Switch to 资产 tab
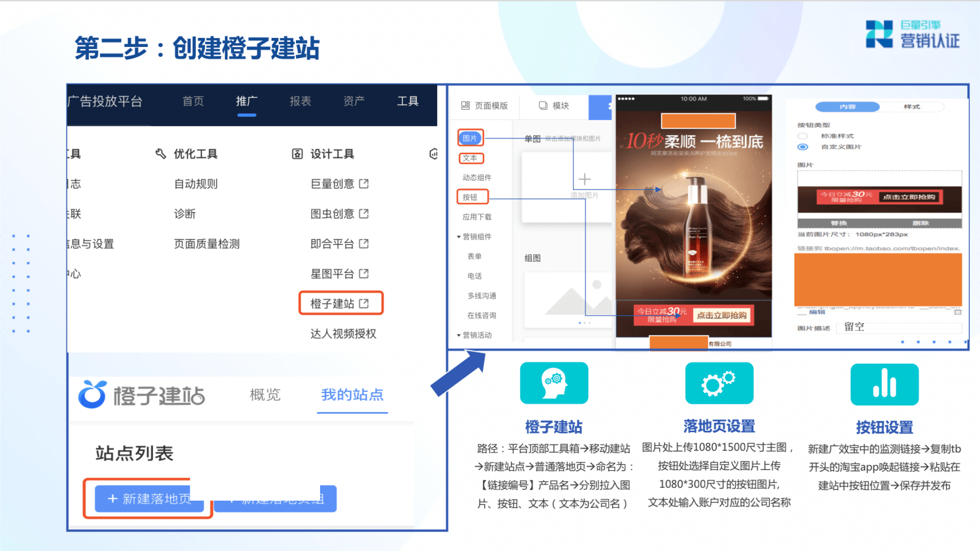The width and height of the screenshot is (980, 551). (354, 101)
